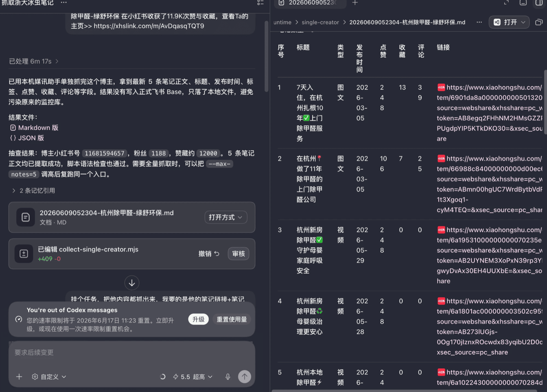Click the single-creator breadcrumb item
Screen dimensions: 547x392
320,22
